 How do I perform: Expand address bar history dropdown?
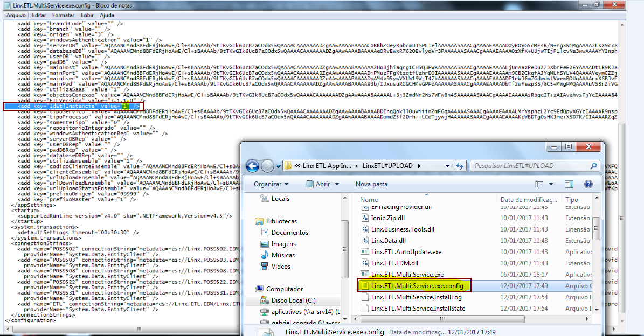447,166
